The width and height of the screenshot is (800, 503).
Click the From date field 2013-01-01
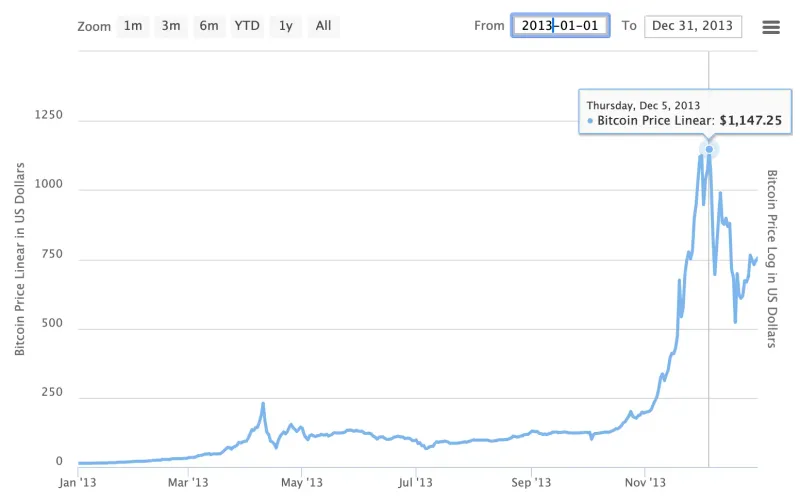(560, 26)
